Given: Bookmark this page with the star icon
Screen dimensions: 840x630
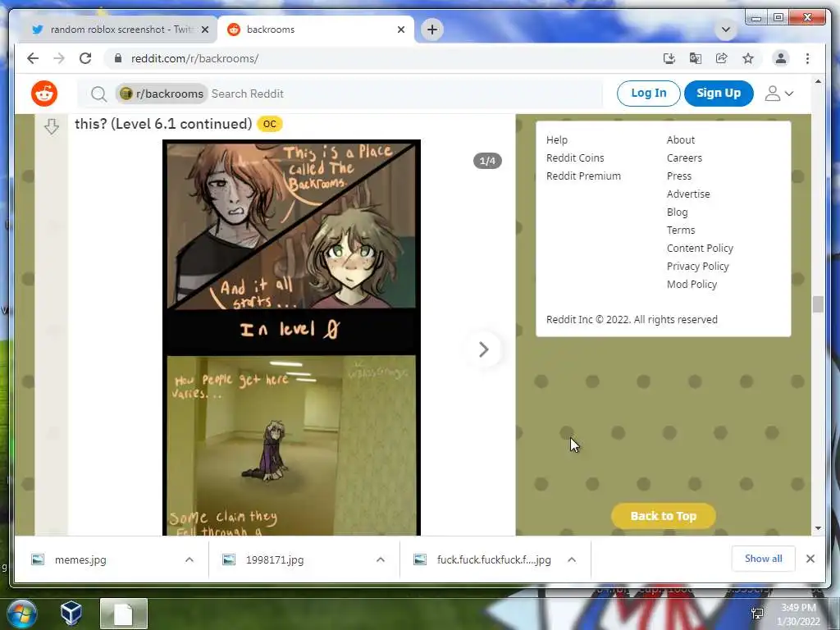Looking at the screenshot, I should [748, 58].
